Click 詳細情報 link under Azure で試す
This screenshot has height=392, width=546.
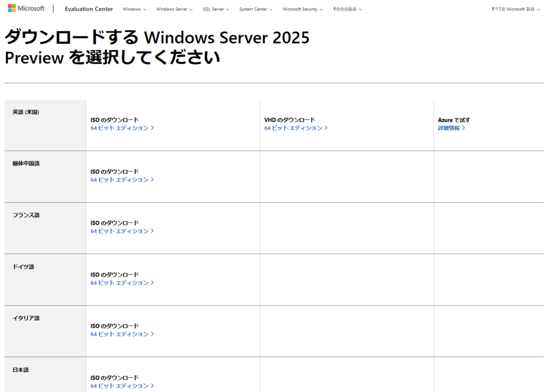[x=448, y=128]
